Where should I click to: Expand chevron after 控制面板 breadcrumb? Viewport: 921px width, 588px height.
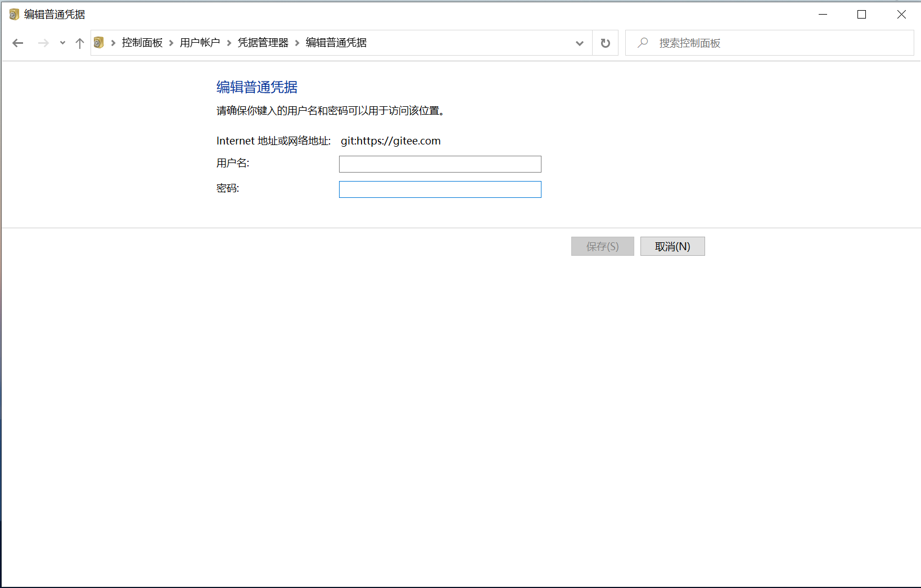[x=171, y=43]
